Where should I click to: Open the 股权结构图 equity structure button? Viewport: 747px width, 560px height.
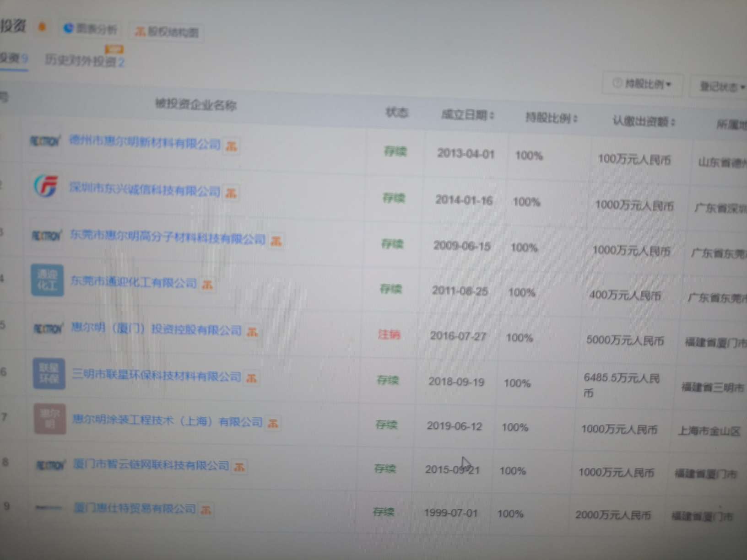[167, 32]
